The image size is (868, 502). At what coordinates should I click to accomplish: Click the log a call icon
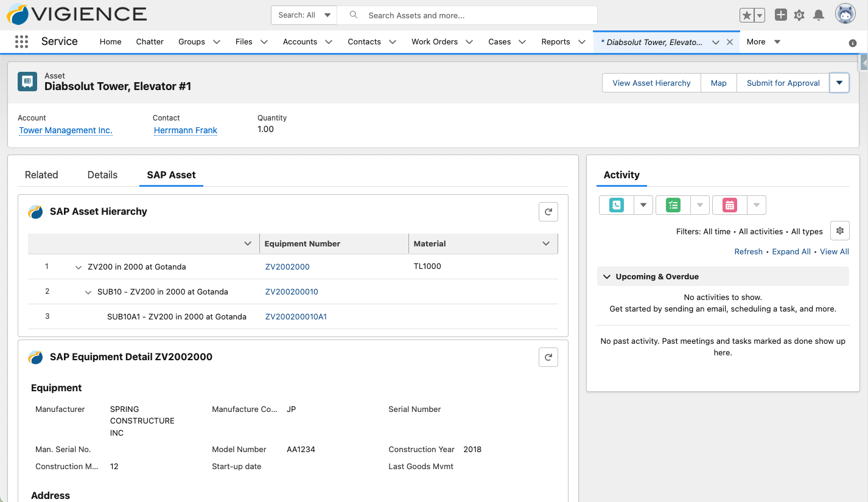617,205
